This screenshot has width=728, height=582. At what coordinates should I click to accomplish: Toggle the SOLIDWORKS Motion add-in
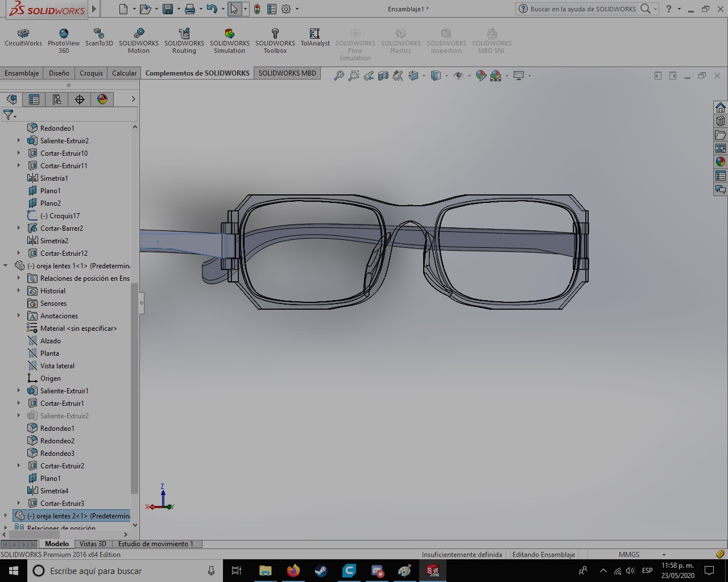click(x=139, y=41)
